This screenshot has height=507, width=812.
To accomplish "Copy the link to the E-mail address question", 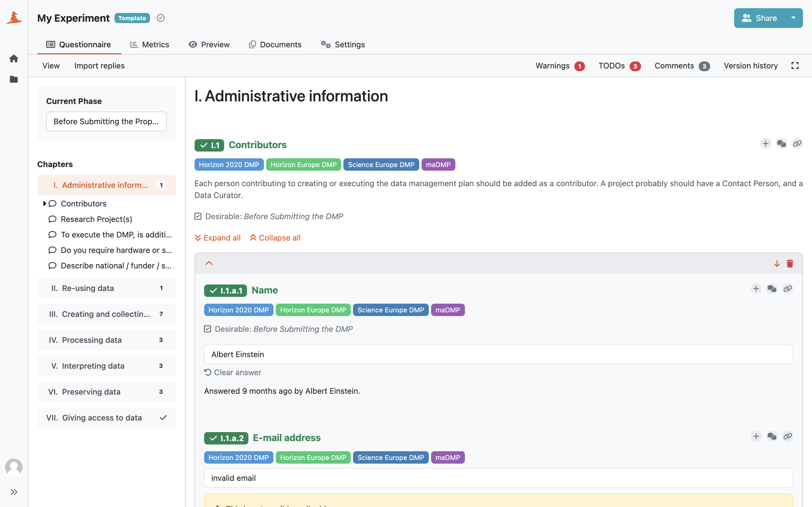I will [x=787, y=436].
